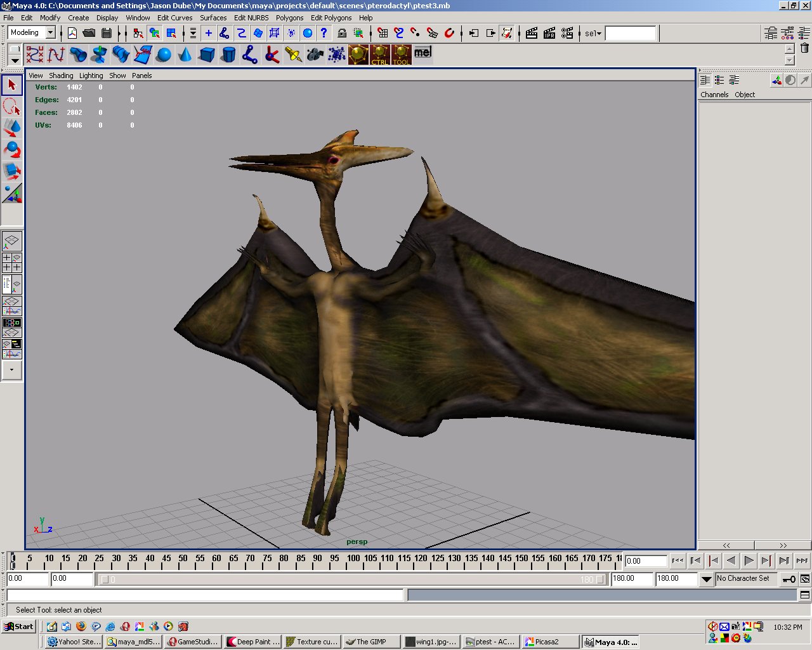Open the shelf tab selector arrow
The width and height of the screenshot is (812, 650).
pyautogui.click(x=15, y=61)
